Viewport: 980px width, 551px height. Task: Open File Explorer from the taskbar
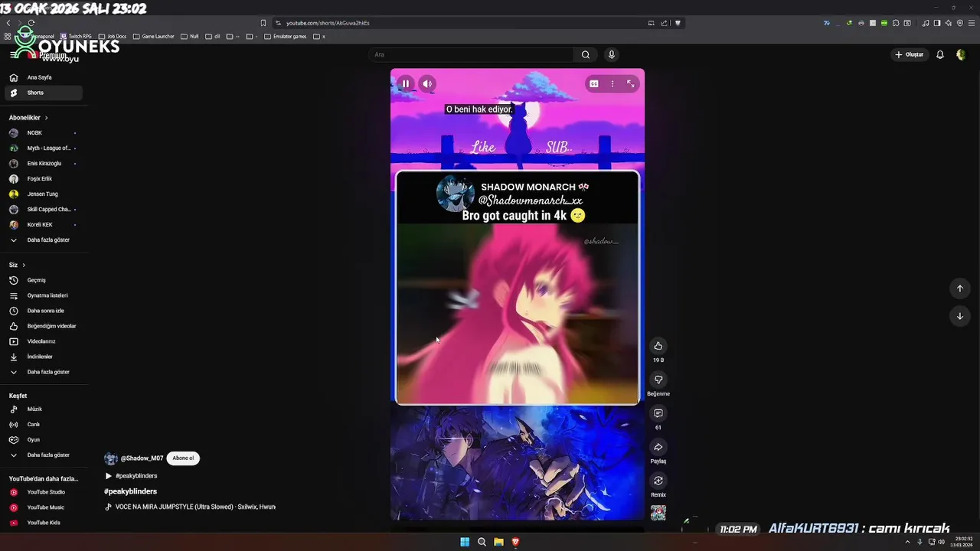(498, 542)
